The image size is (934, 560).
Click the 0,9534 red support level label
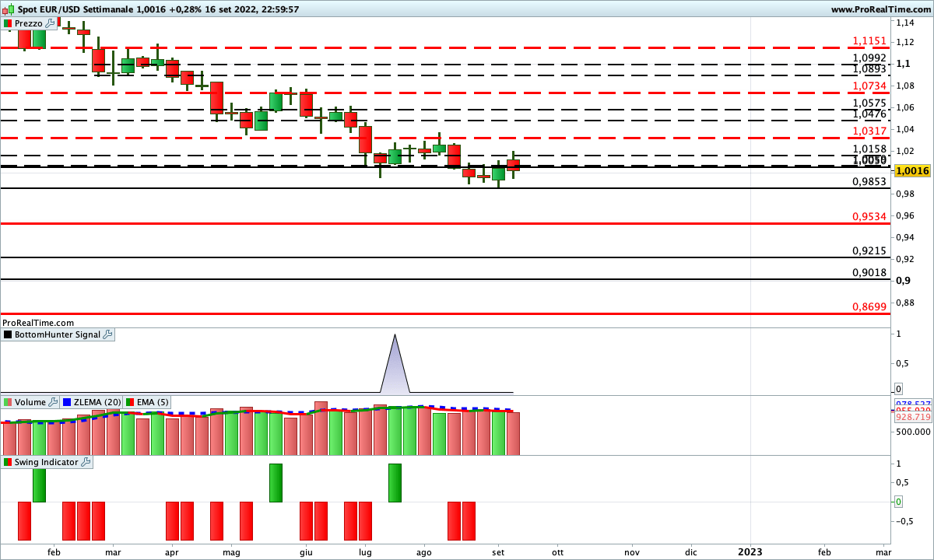coord(869,217)
